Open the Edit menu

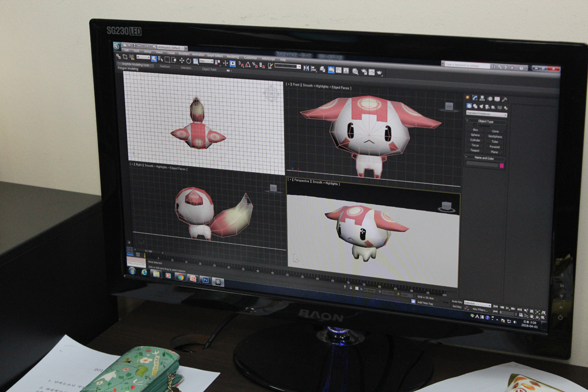pyautogui.click(x=127, y=50)
